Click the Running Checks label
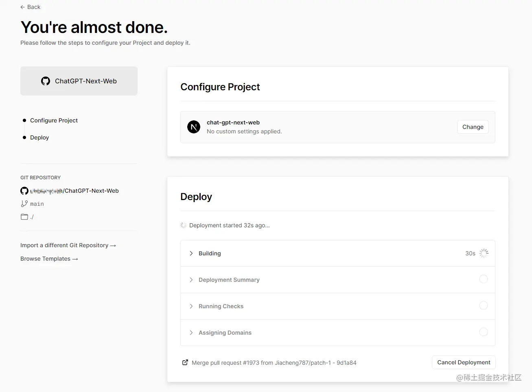This screenshot has width=532, height=392. pos(221,306)
